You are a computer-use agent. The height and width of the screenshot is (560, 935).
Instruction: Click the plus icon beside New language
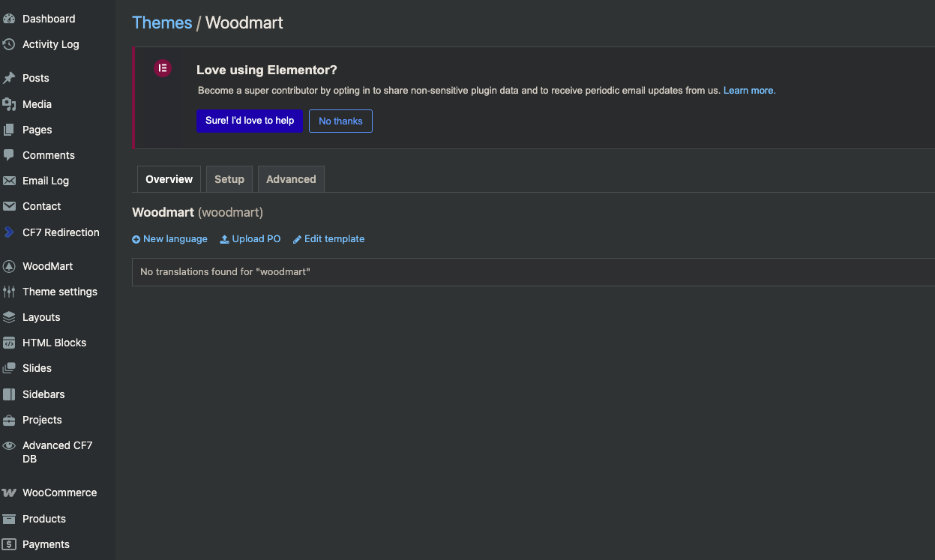tap(136, 239)
